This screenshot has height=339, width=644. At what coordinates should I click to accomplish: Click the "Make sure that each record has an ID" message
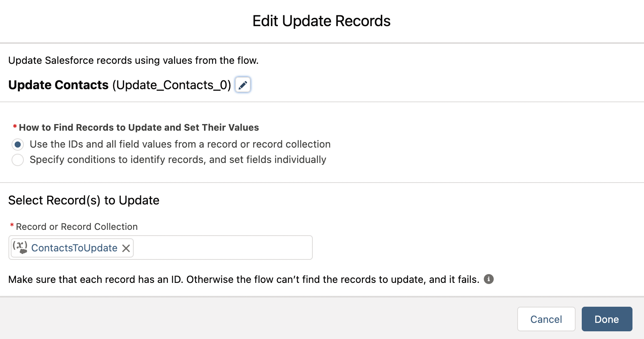[x=244, y=279]
